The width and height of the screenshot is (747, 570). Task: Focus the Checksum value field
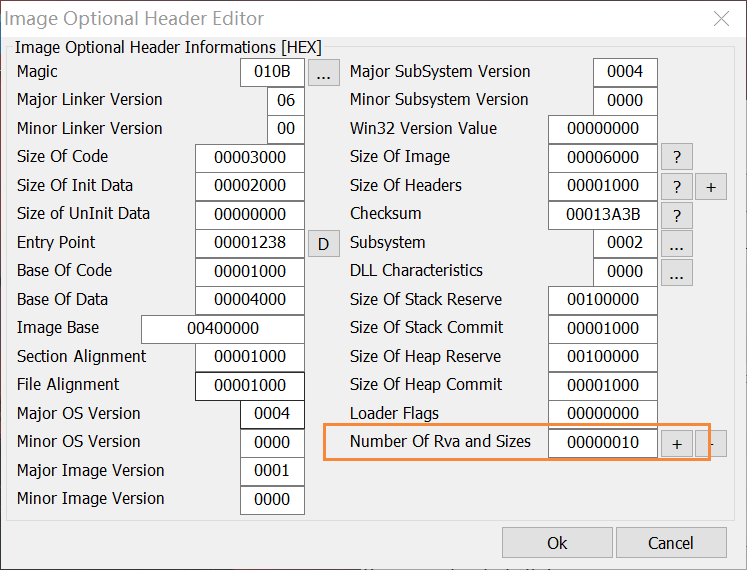pos(603,215)
